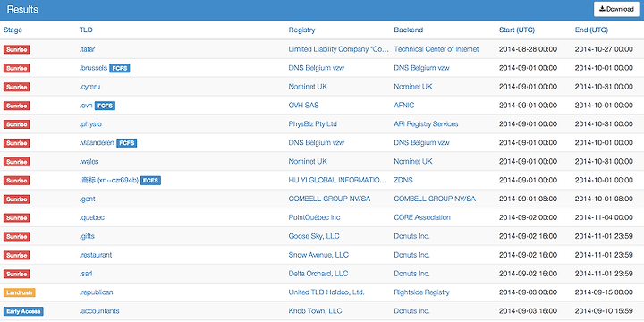Open the Snow Avenue, LLC registry link
Screen dimensions: 644x322
pyautogui.click(x=318, y=255)
